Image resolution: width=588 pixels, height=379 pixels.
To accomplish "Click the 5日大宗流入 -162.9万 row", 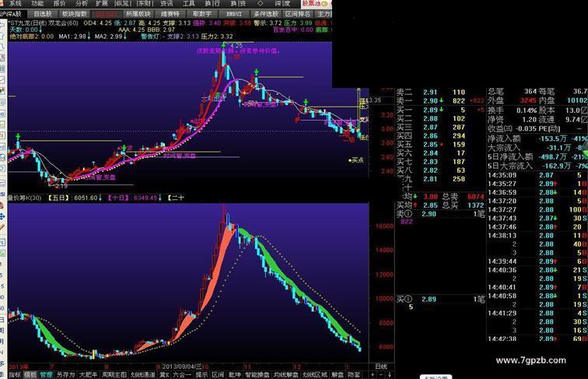I will [537, 166].
